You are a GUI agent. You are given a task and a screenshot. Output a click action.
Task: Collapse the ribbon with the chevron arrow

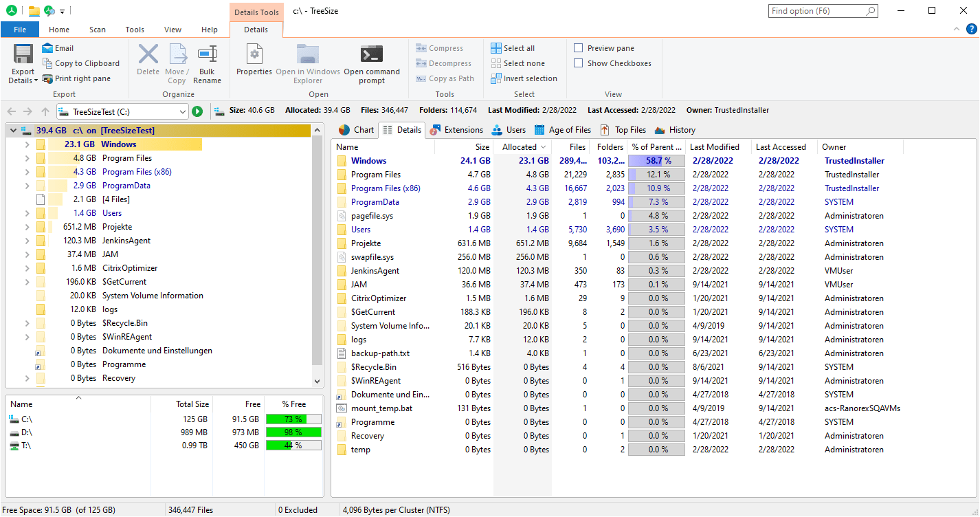(956, 29)
